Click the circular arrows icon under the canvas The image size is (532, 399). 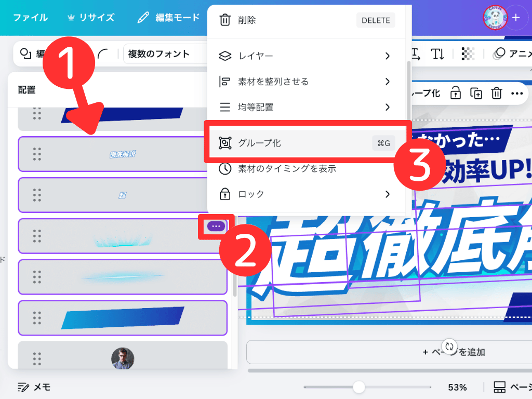[x=449, y=347]
